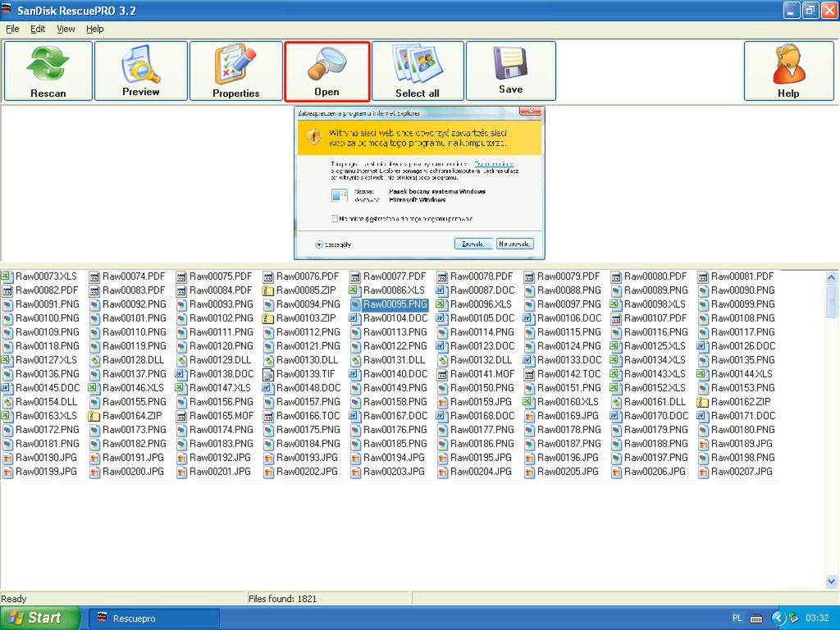Click the taskbar clock showing 03:32
Viewport: 840px width, 630px height.
click(x=817, y=619)
